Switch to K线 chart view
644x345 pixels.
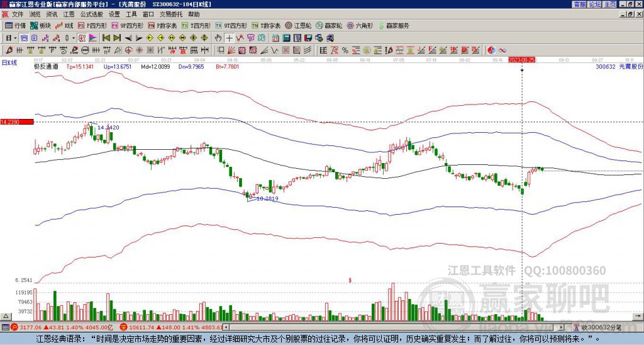point(64,25)
